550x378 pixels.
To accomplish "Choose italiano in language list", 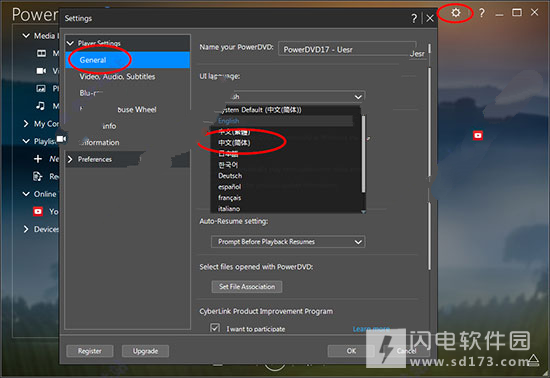I will (x=229, y=209).
